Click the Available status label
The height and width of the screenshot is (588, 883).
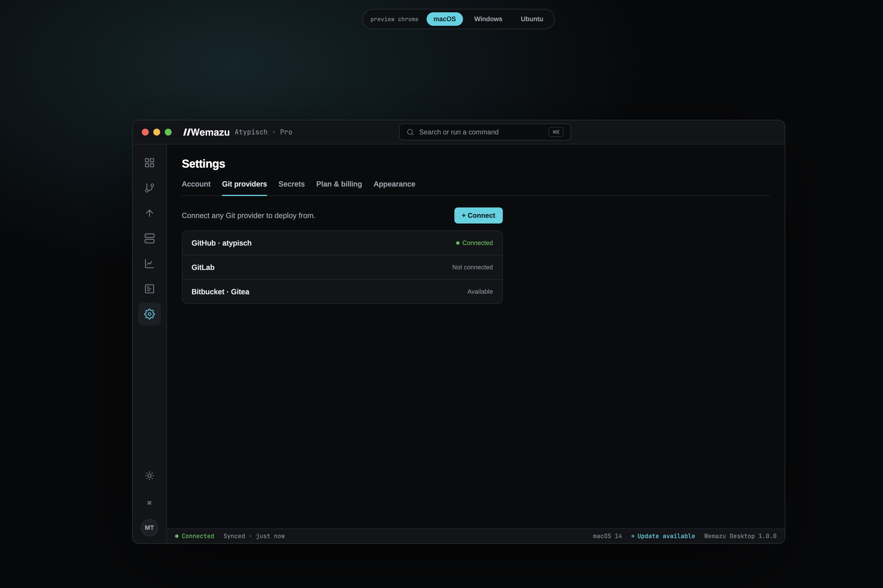(x=480, y=292)
